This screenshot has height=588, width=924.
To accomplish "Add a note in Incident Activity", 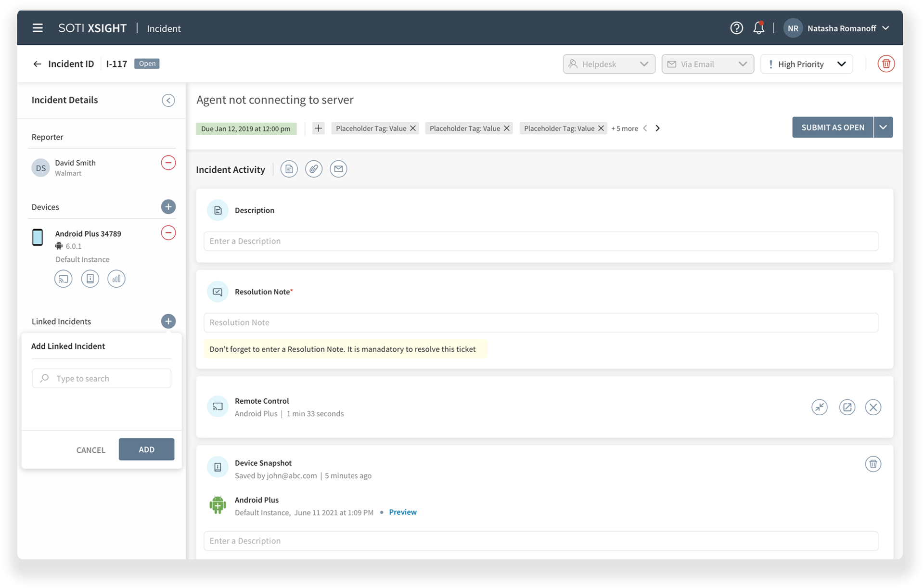I will pyautogui.click(x=289, y=169).
